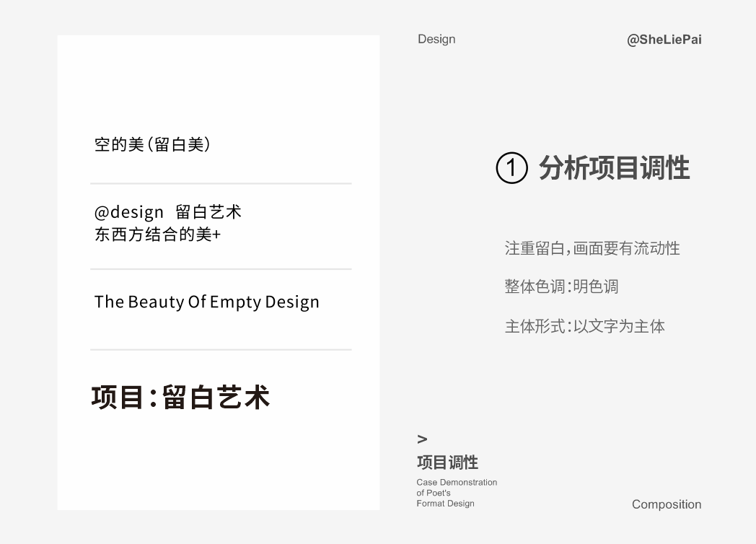Viewport: 756px width, 544px height.
Task: Open the @SheLiePai handle
Action: pos(664,40)
